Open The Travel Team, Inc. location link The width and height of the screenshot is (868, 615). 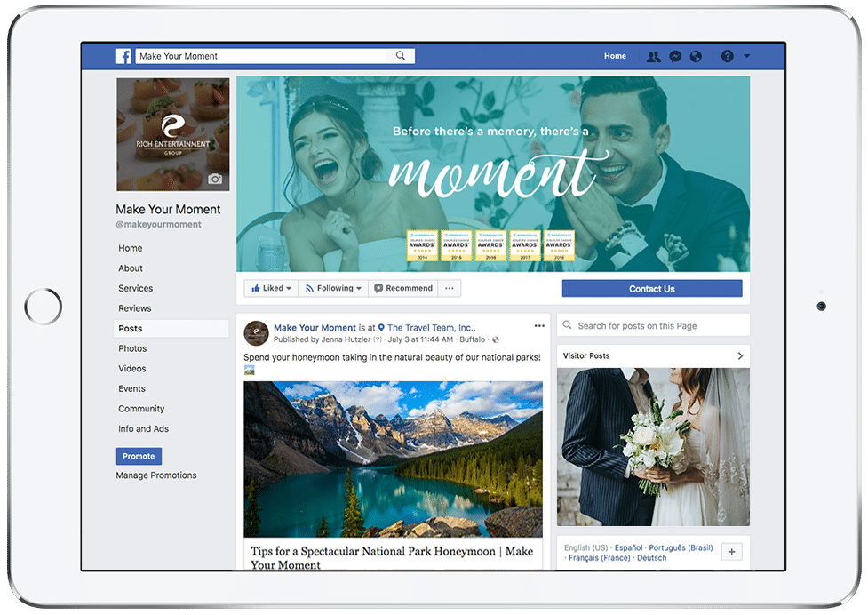coord(431,328)
